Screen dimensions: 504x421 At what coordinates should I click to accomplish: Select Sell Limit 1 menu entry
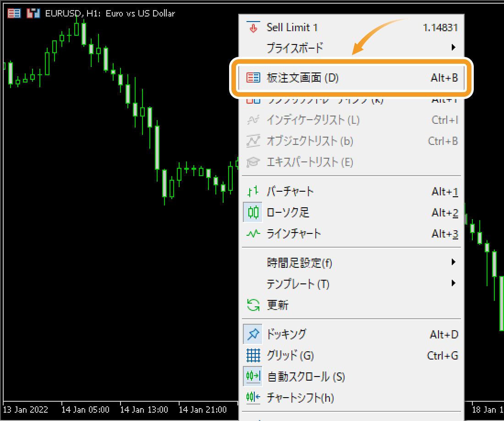click(x=351, y=28)
